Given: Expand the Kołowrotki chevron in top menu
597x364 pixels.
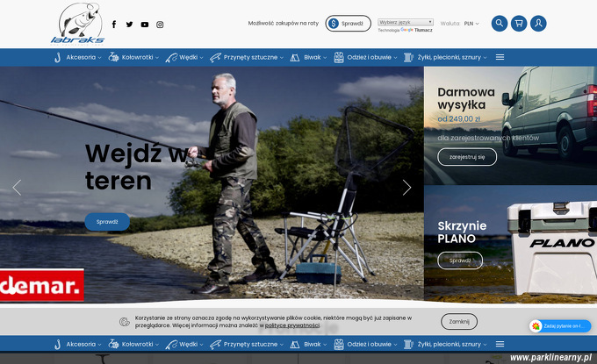Looking at the screenshot, I should point(157,58).
